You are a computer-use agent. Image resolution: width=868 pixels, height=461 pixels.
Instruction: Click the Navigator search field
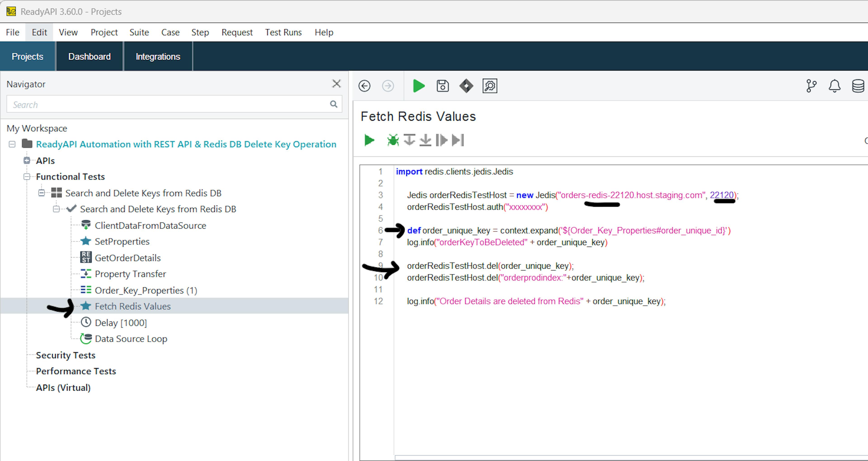[168, 104]
